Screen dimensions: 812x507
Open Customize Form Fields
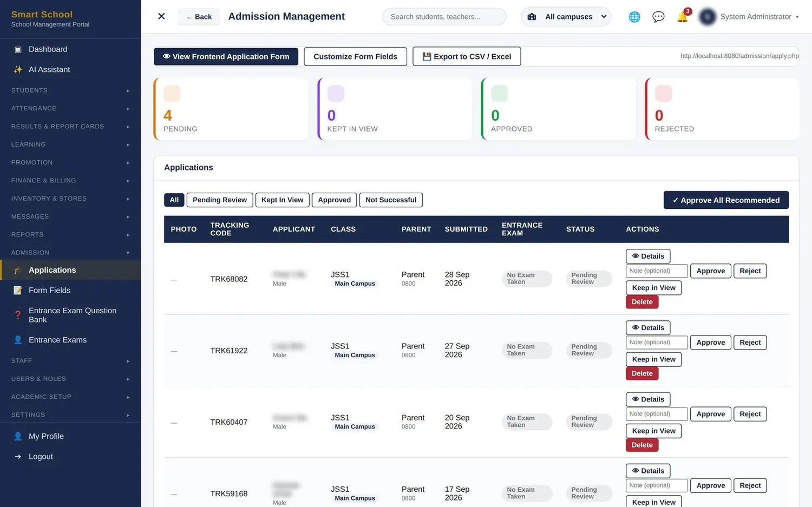pos(355,56)
